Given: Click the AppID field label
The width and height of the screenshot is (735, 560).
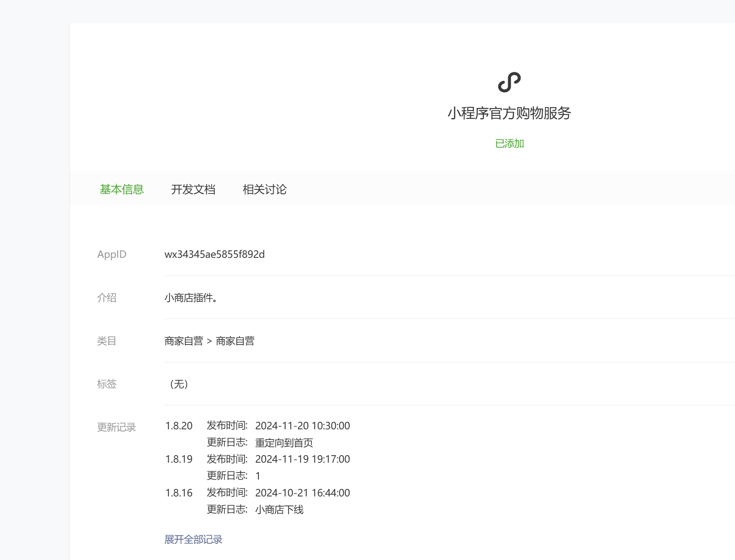Looking at the screenshot, I should pyautogui.click(x=112, y=254).
